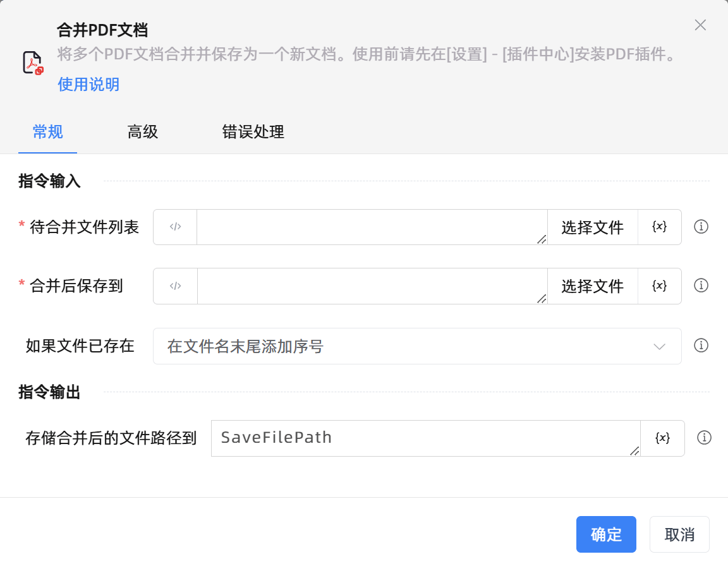
Task: Show info tip for 存储合并后的文件路径到
Action: coord(705,438)
